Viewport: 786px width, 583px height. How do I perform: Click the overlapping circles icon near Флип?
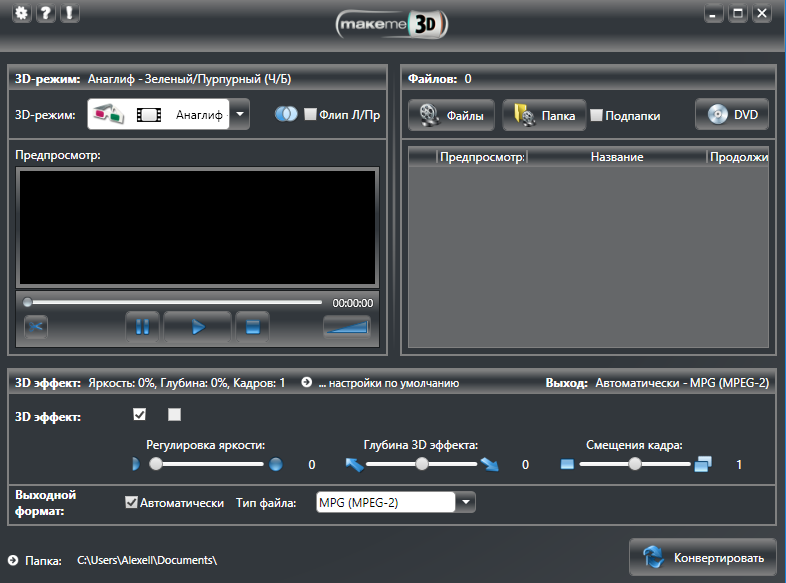tap(286, 115)
